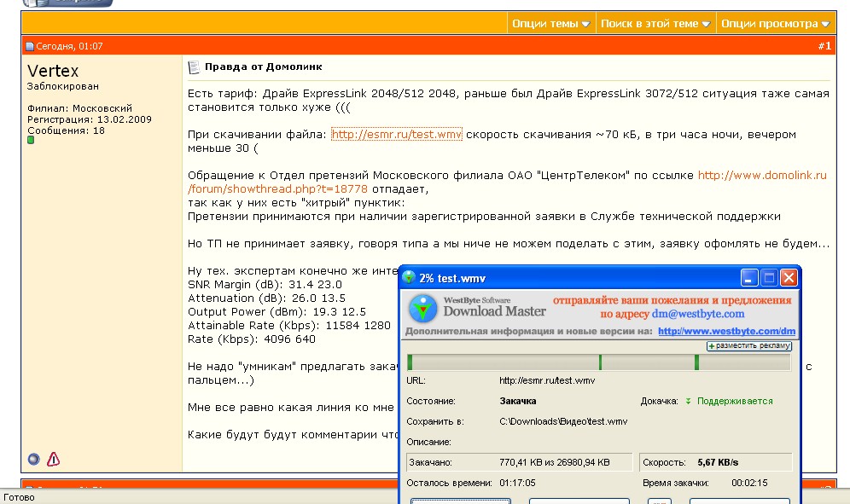Click the Закачка state value
This screenshot has width=850, height=504.
[x=518, y=401]
